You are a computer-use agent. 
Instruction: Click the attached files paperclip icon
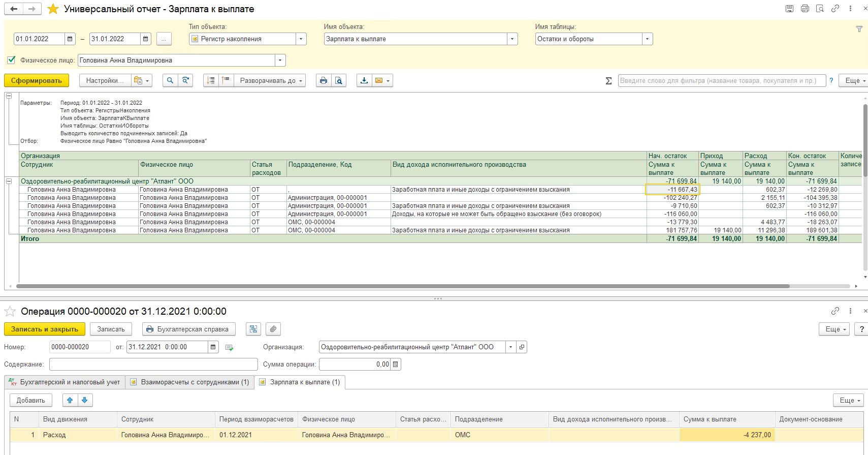(273, 329)
